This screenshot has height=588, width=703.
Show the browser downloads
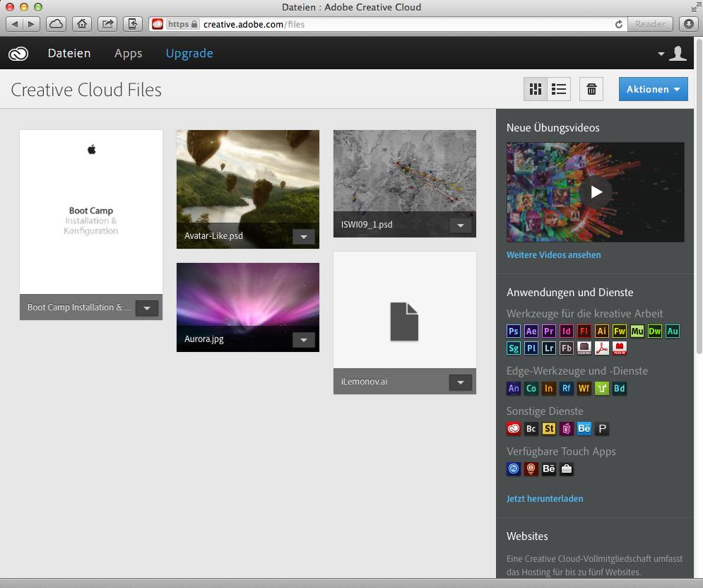click(689, 24)
